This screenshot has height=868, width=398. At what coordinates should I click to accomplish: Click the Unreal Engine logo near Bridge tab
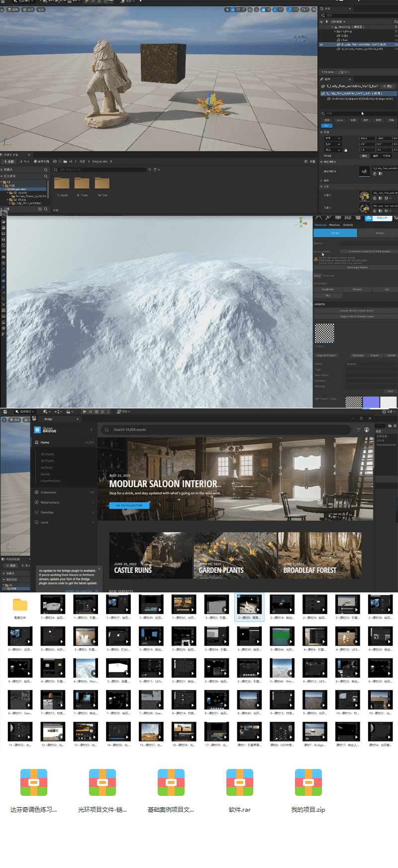[34, 419]
